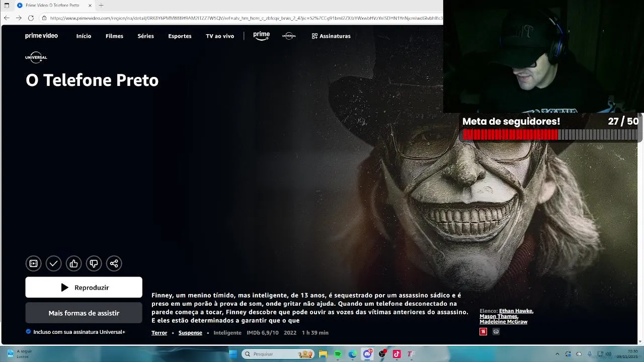Click Incluso com sua assinatura Universal+ text
This screenshot has width=644, height=362.
point(79,332)
